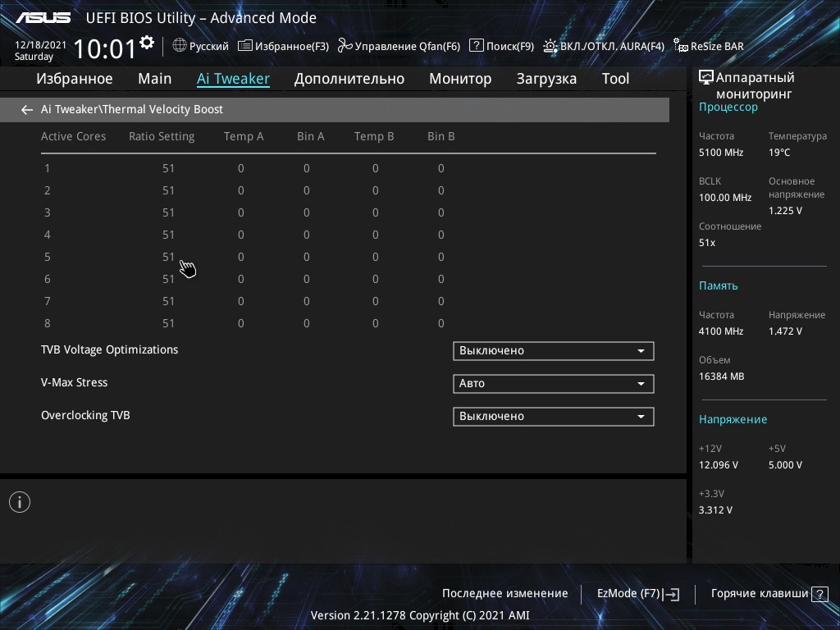Click the 10:01 clock time
The width and height of the screenshot is (840, 630).
pos(105,48)
